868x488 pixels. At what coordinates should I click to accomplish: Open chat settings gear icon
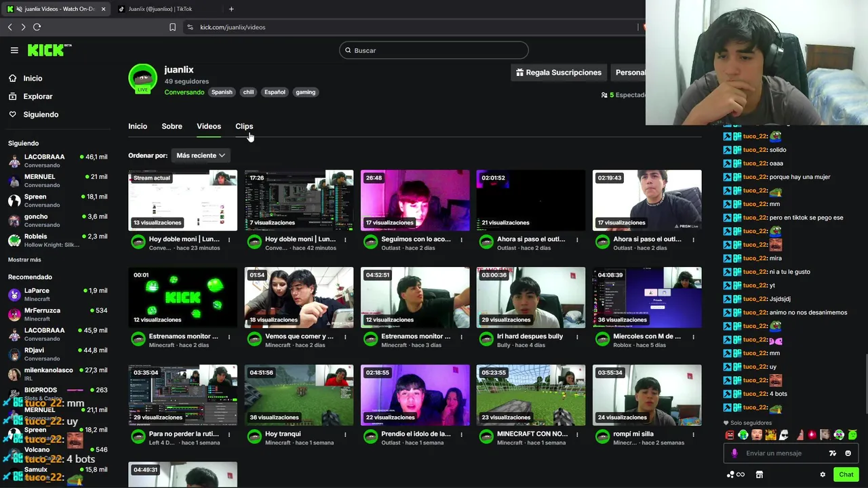(x=823, y=474)
